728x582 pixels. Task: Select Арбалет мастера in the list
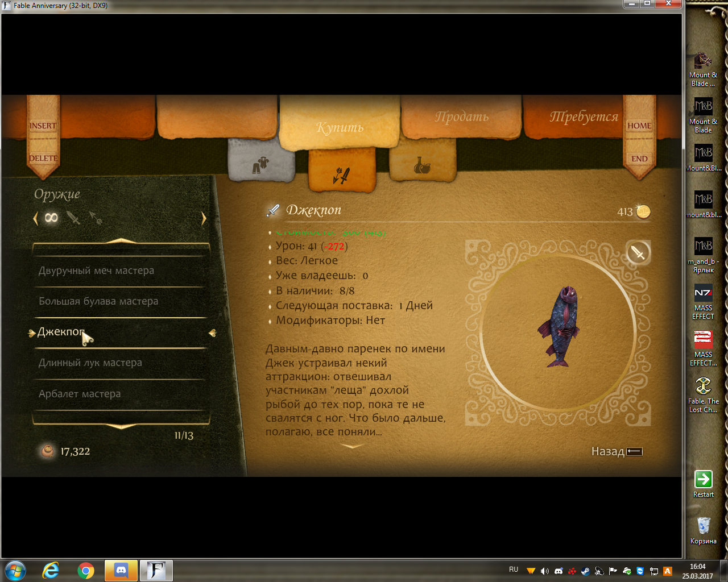click(121, 394)
